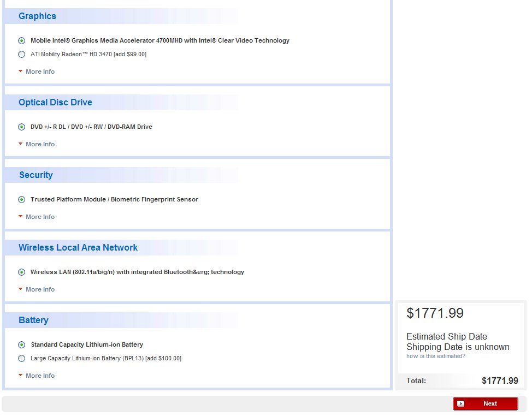532x416 pixels.
Task: Click the Optical Disc Drive heading
Action: click(x=55, y=103)
